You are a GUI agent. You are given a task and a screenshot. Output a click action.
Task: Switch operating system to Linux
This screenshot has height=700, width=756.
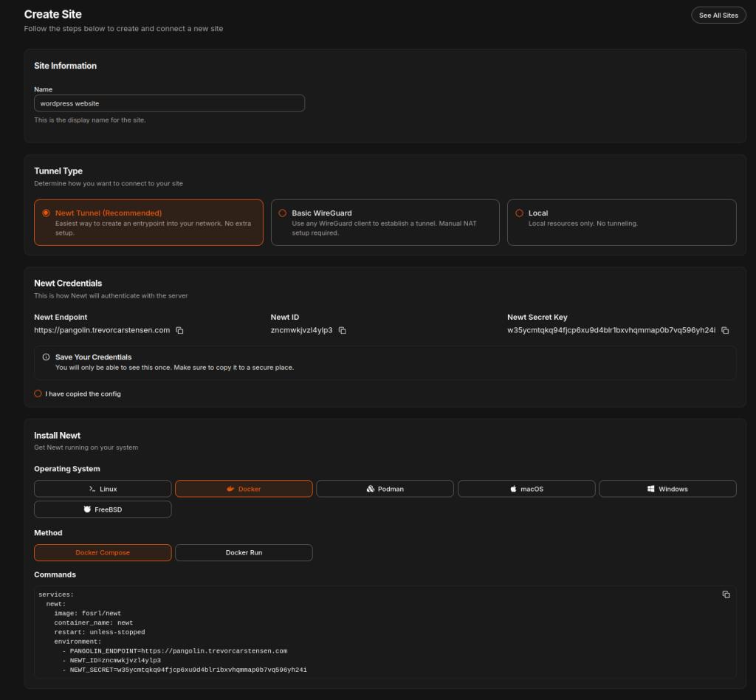pyautogui.click(x=103, y=489)
